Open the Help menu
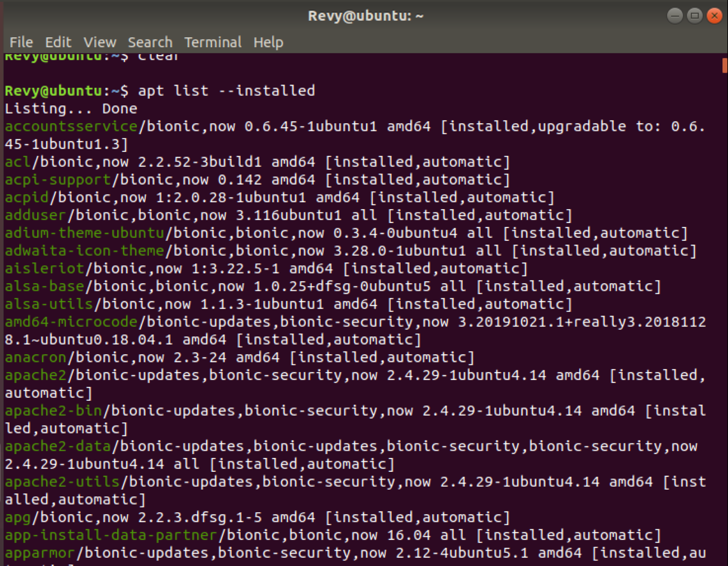Image resolution: width=728 pixels, height=566 pixels. coord(268,42)
